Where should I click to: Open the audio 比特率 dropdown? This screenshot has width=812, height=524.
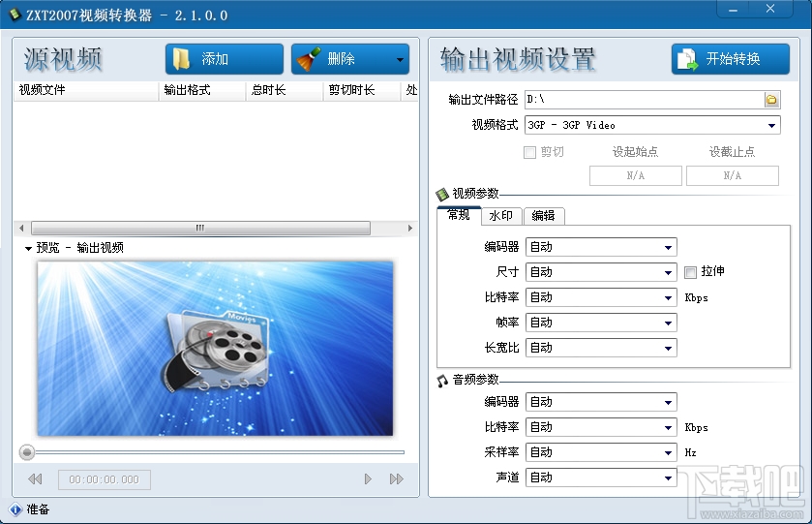pyautogui.click(x=601, y=427)
